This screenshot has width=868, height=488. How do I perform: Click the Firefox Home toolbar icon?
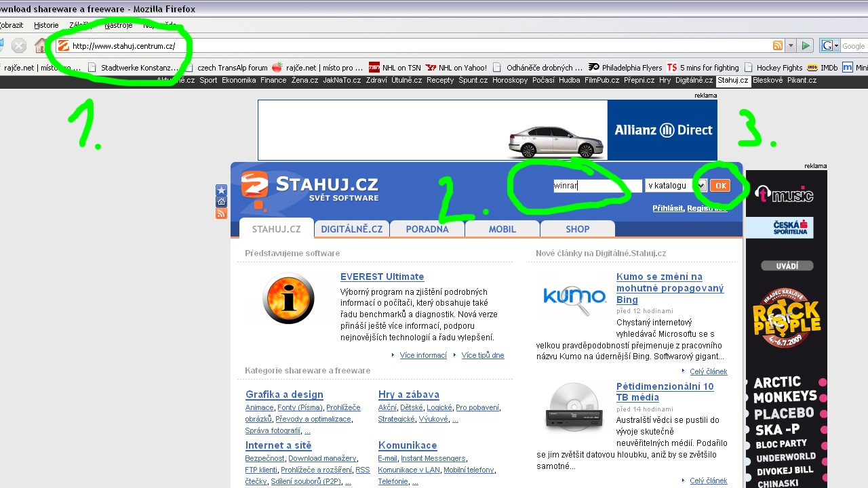pyautogui.click(x=41, y=46)
